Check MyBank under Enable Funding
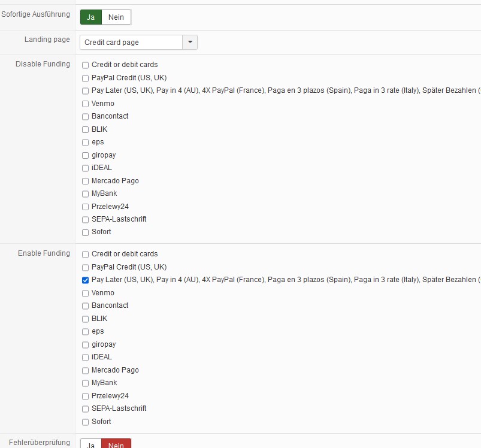This screenshot has width=481, height=448. 85,383
